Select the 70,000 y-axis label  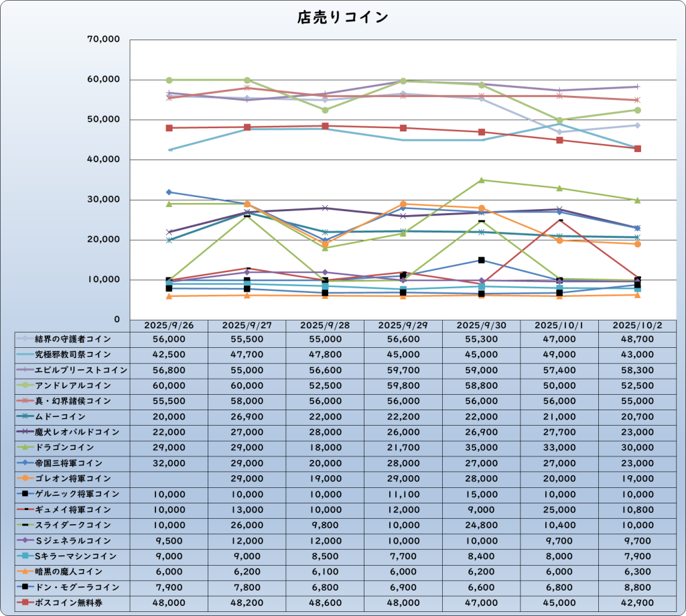coord(104,40)
